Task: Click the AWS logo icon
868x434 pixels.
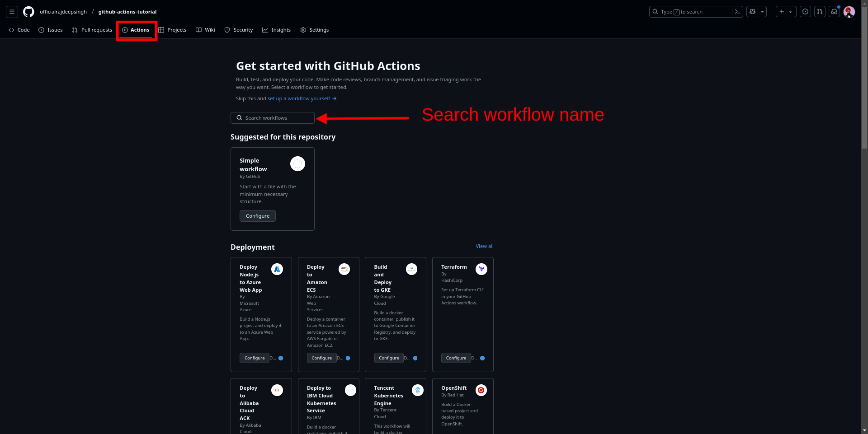Action: click(x=344, y=269)
